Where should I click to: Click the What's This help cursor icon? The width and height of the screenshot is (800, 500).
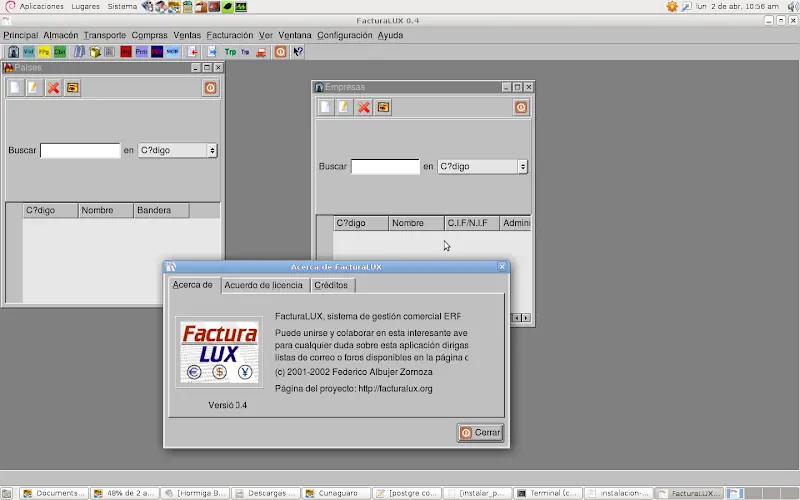click(298, 52)
